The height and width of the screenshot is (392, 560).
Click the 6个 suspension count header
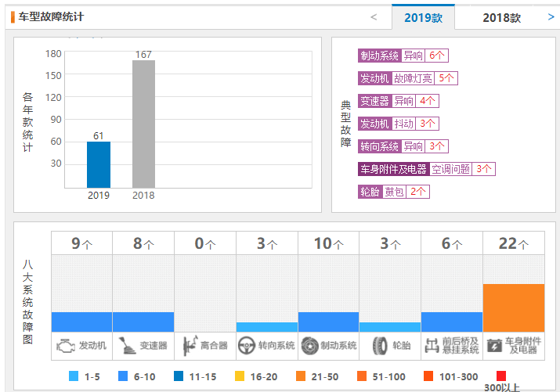pyautogui.click(x=452, y=243)
